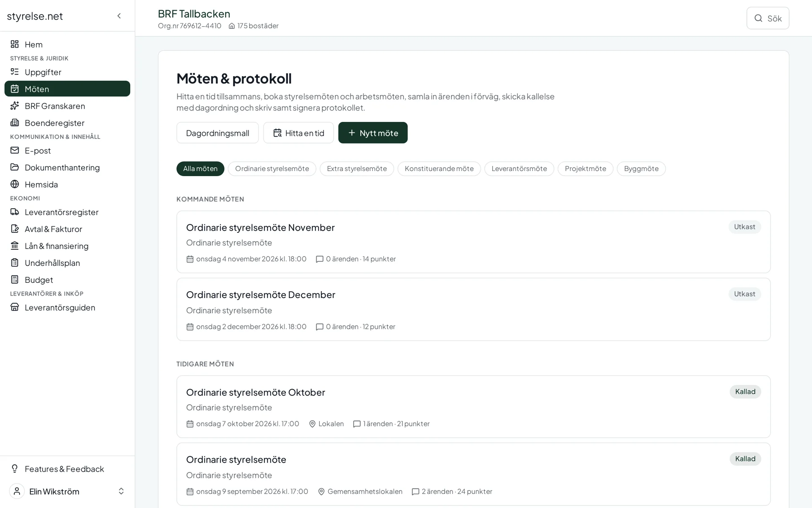Click the Möten calendar icon in sidebar
Image resolution: width=812 pixels, height=508 pixels.
[15, 88]
